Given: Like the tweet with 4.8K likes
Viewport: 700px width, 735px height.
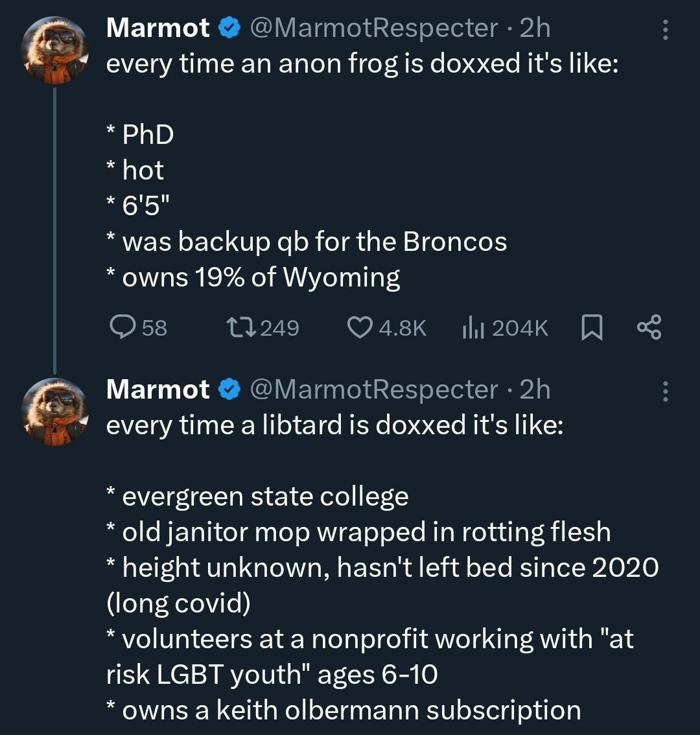Looking at the screenshot, I should pos(358,327).
